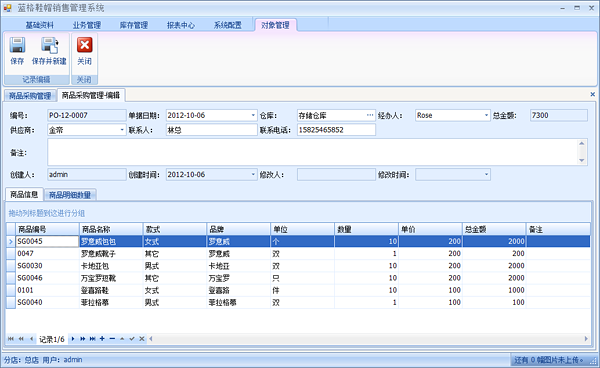Open the 单据日期 date dropdown
The height and width of the screenshot is (368, 600).
click(253, 115)
